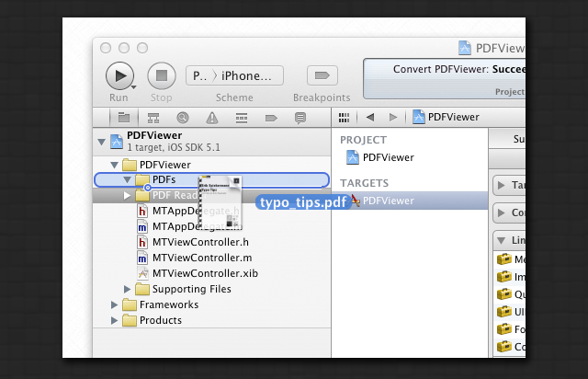The image size is (588, 379).
Task: Open the related files grid menu
Action: click(x=344, y=118)
